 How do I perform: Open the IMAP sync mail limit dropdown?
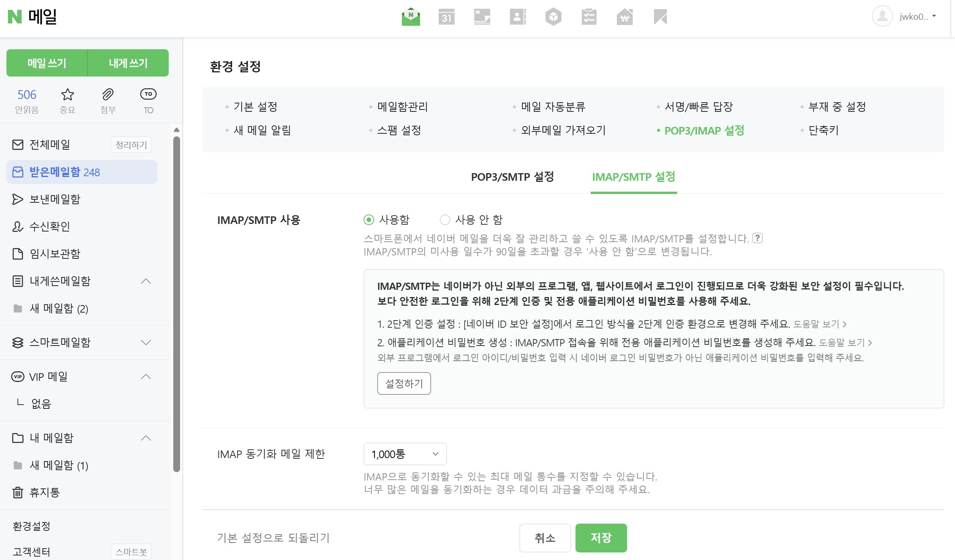coord(405,454)
